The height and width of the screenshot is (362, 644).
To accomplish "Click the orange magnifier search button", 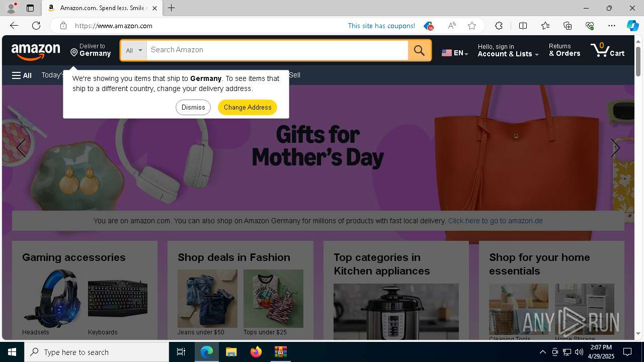I will coord(419,50).
